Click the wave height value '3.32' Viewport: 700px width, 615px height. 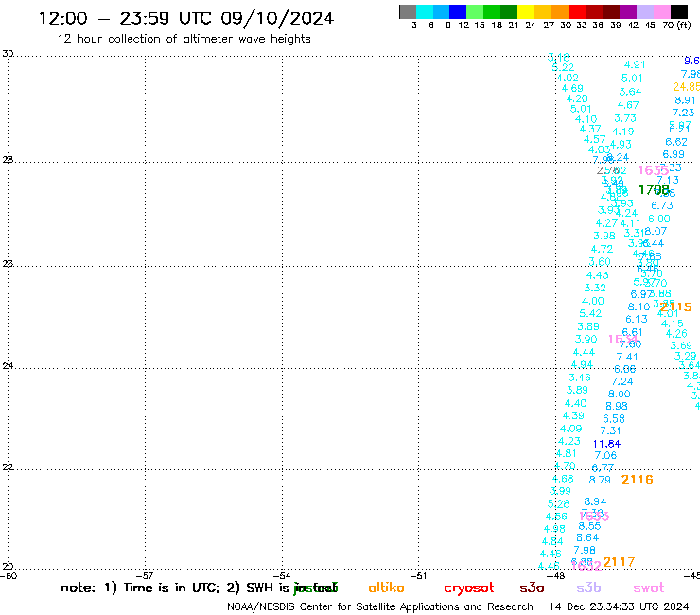595,288
